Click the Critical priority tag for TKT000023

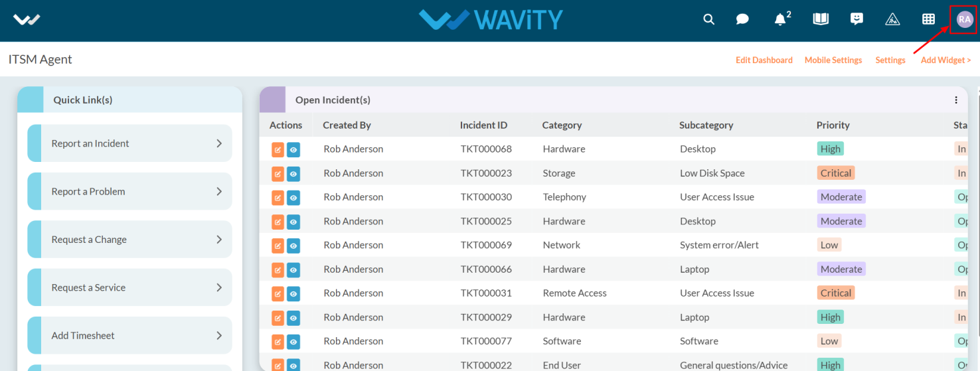pos(835,173)
